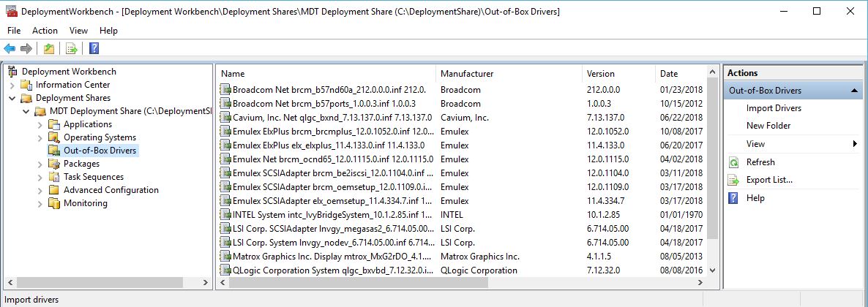868x307 pixels.
Task: Open the Action menu
Action: pos(45,31)
